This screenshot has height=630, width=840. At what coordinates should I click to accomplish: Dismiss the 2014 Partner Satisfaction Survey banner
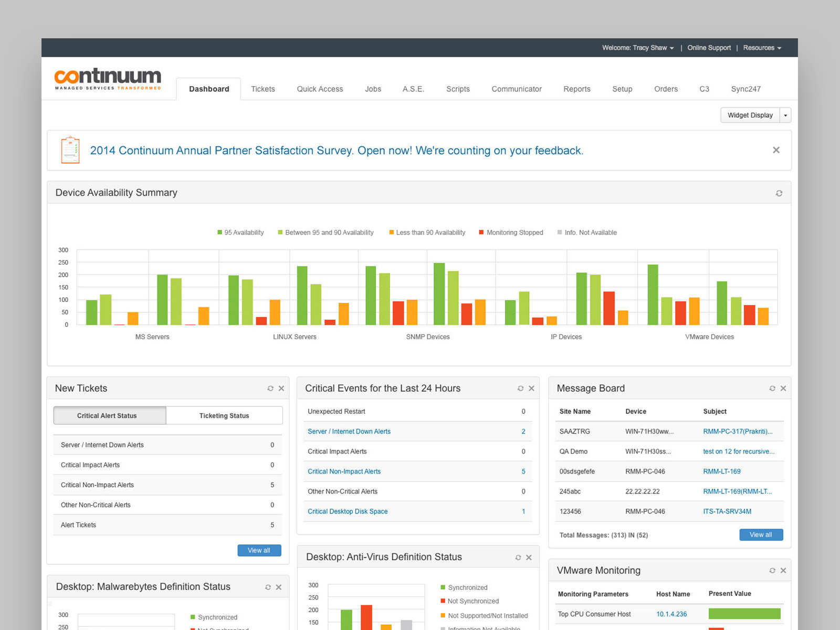click(776, 150)
